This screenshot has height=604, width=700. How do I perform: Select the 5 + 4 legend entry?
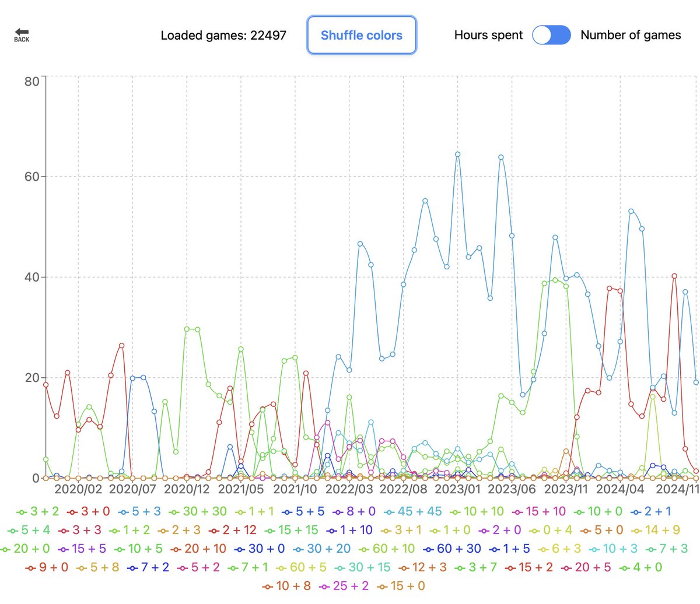pyautogui.click(x=29, y=530)
